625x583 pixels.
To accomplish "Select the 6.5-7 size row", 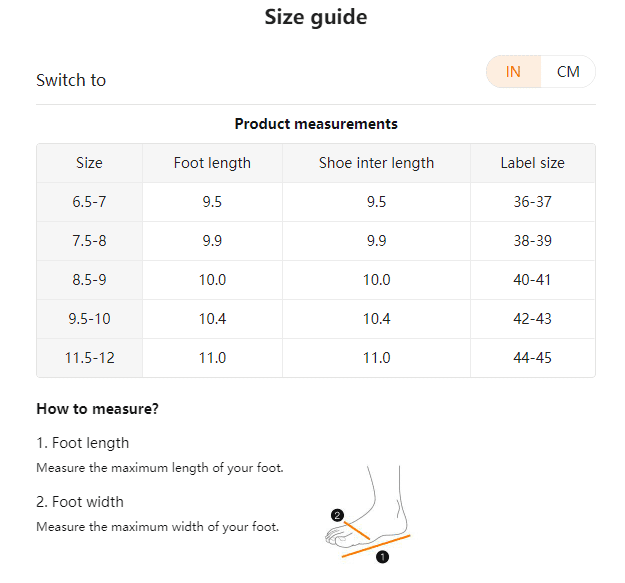I will click(x=316, y=202).
